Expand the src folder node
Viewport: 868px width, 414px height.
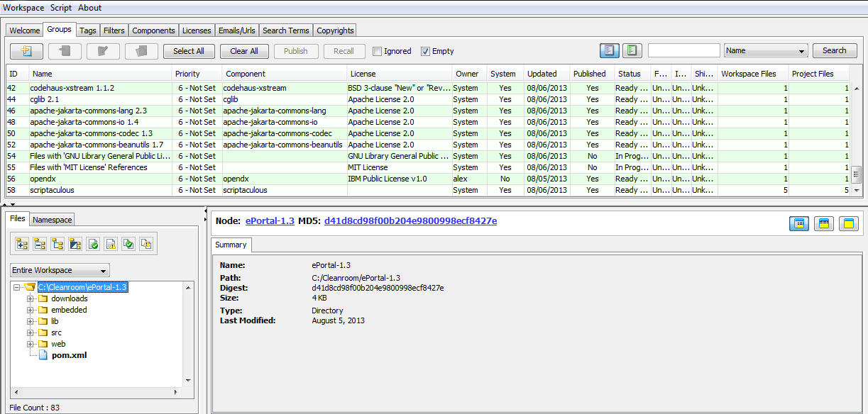point(31,332)
